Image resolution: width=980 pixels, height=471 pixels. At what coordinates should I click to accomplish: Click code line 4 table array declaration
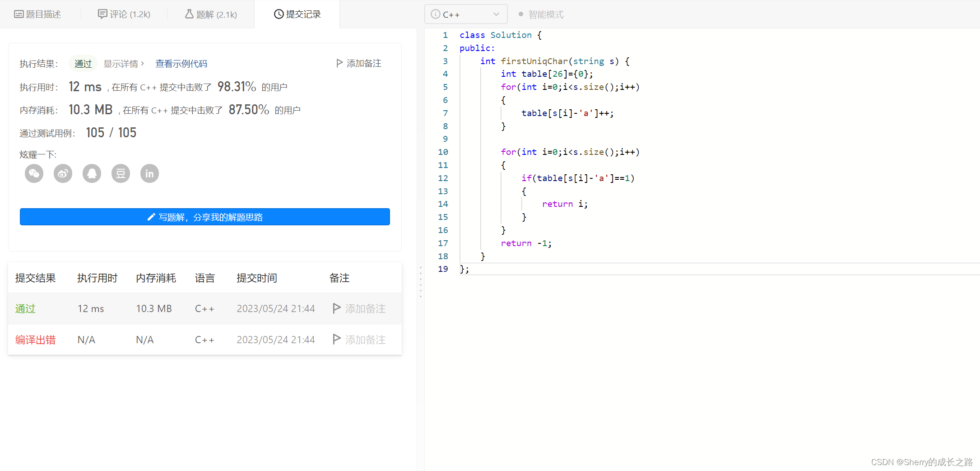(x=547, y=74)
